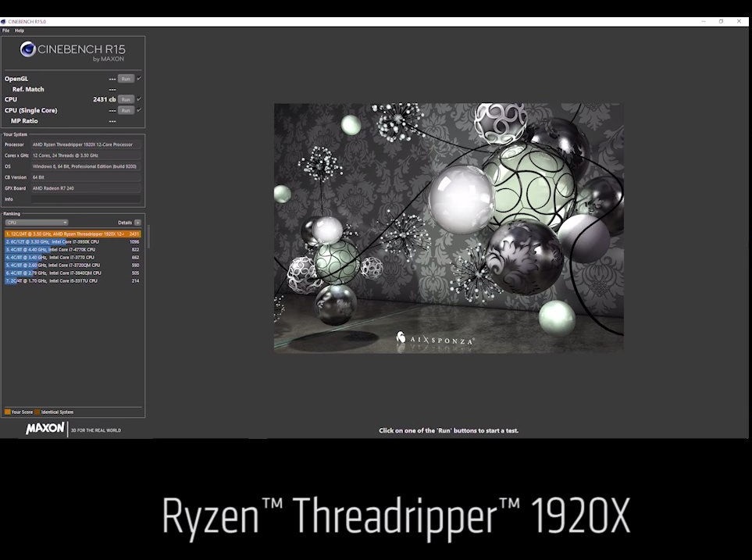Minimize the Cinebench window
Screen dimensions: 752x560
tap(704, 22)
